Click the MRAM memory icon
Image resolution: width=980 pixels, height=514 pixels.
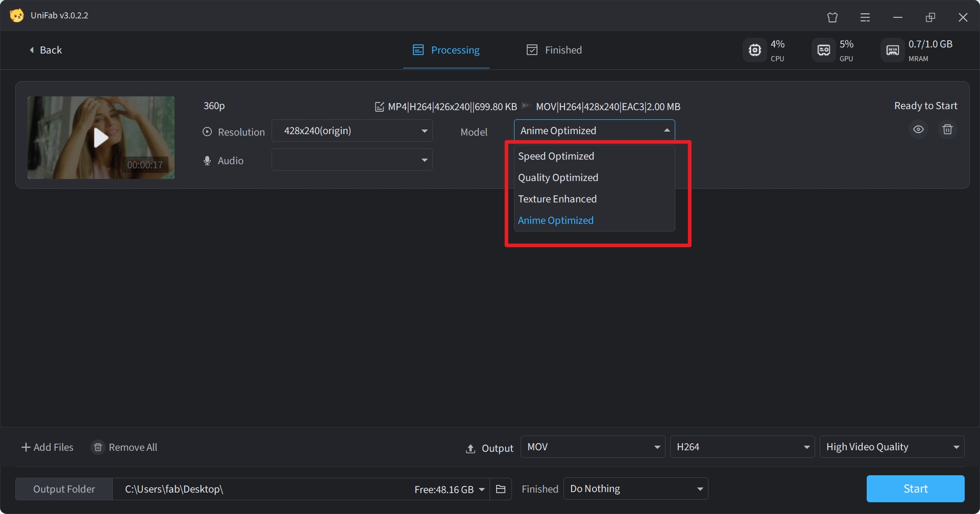point(892,50)
